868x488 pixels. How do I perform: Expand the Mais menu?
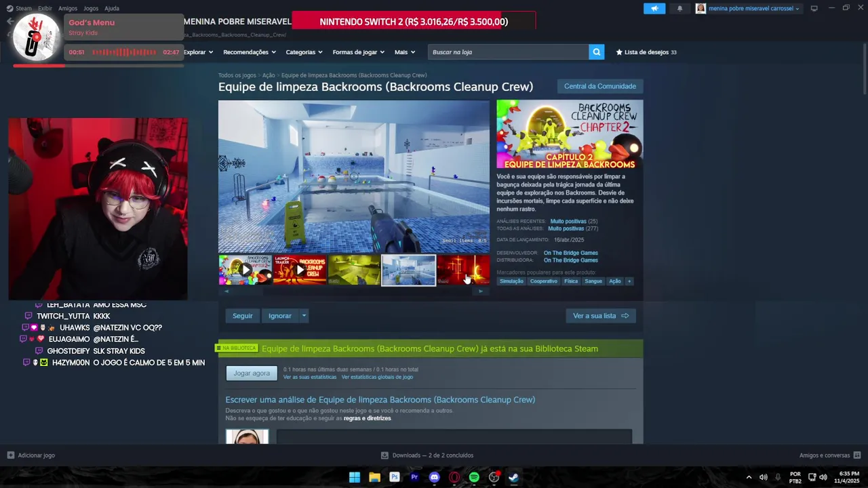pyautogui.click(x=404, y=52)
